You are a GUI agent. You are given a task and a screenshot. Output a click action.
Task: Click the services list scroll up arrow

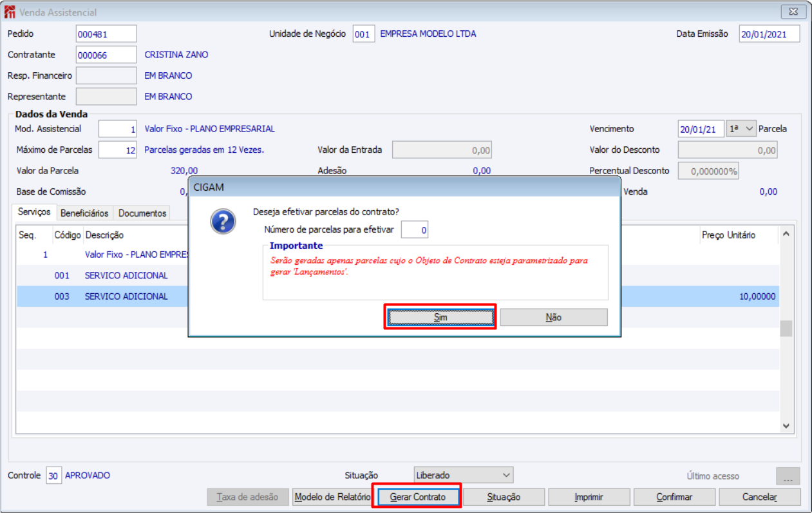(x=786, y=235)
